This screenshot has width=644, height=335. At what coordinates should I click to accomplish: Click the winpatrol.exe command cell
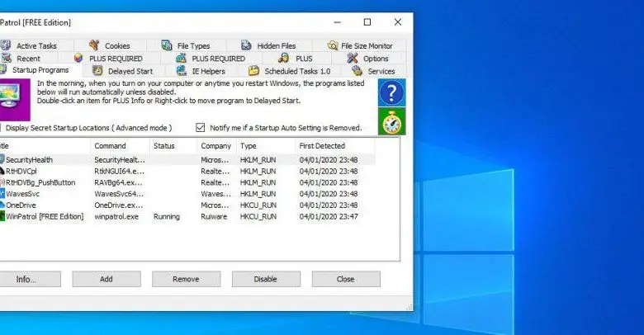(116, 216)
